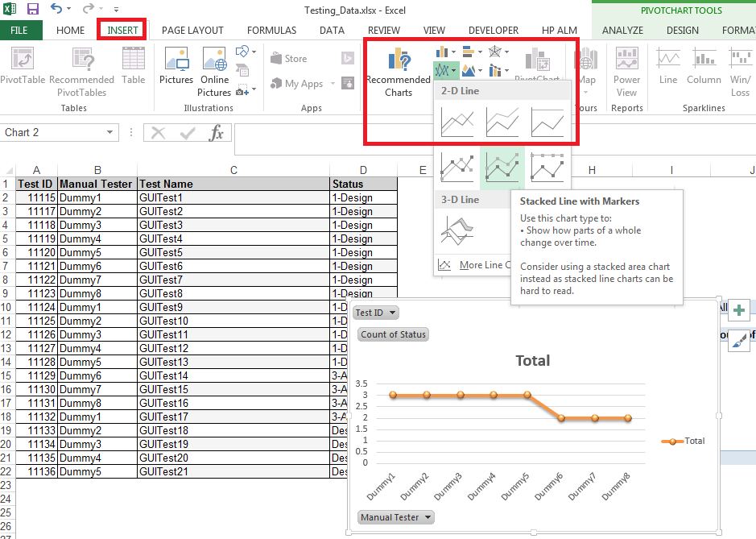Click the Chart Elements plus button

click(x=739, y=310)
